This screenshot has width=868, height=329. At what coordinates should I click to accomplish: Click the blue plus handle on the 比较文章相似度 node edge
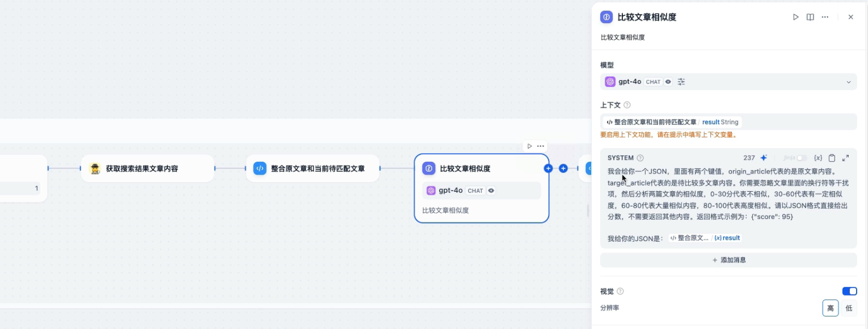point(548,168)
